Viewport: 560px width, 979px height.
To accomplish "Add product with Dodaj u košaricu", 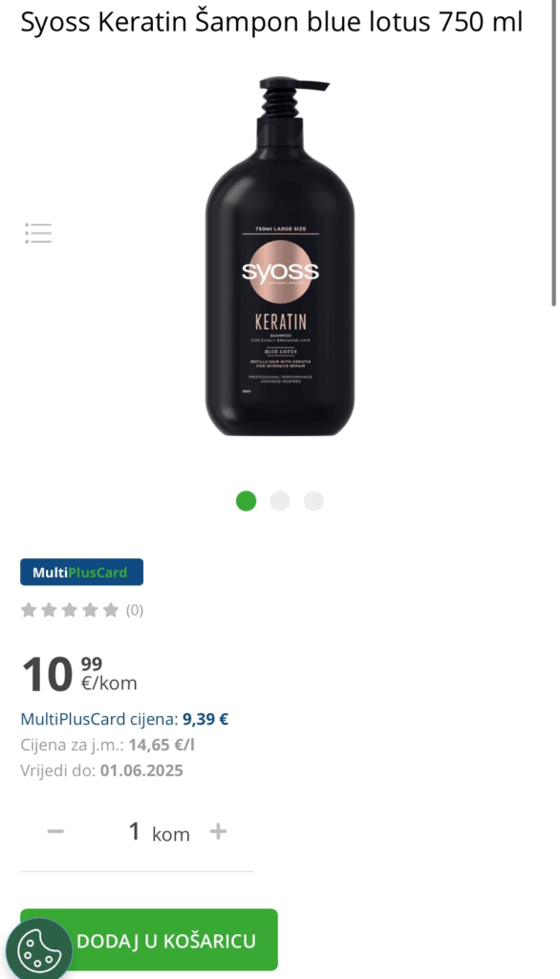I will pyautogui.click(x=149, y=940).
